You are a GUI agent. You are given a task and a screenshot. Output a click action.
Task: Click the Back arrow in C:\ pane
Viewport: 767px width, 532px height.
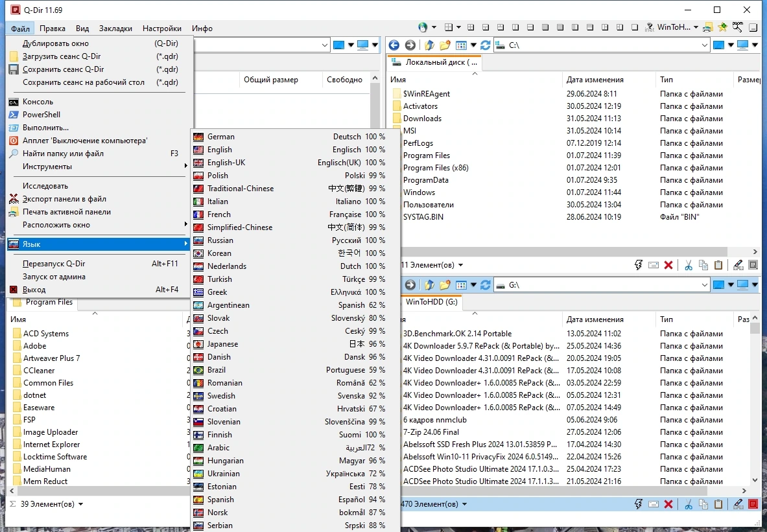click(394, 45)
